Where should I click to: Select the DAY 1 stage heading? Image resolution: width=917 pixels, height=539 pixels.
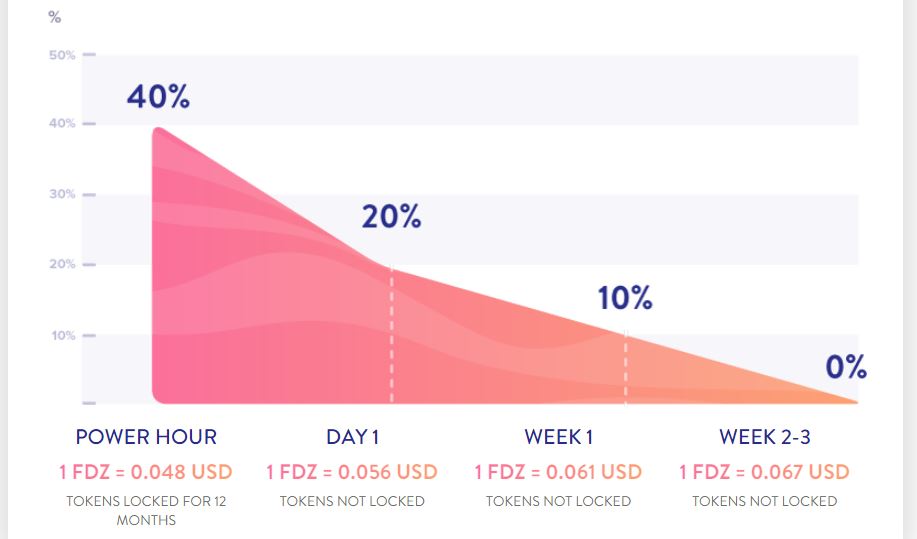[x=353, y=437]
